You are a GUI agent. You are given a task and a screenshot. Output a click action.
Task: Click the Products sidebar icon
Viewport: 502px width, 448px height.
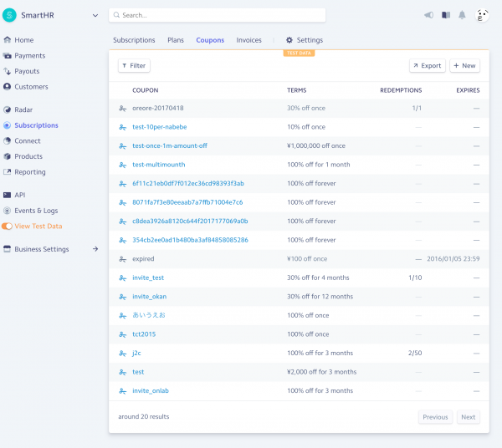pyautogui.click(x=7, y=156)
